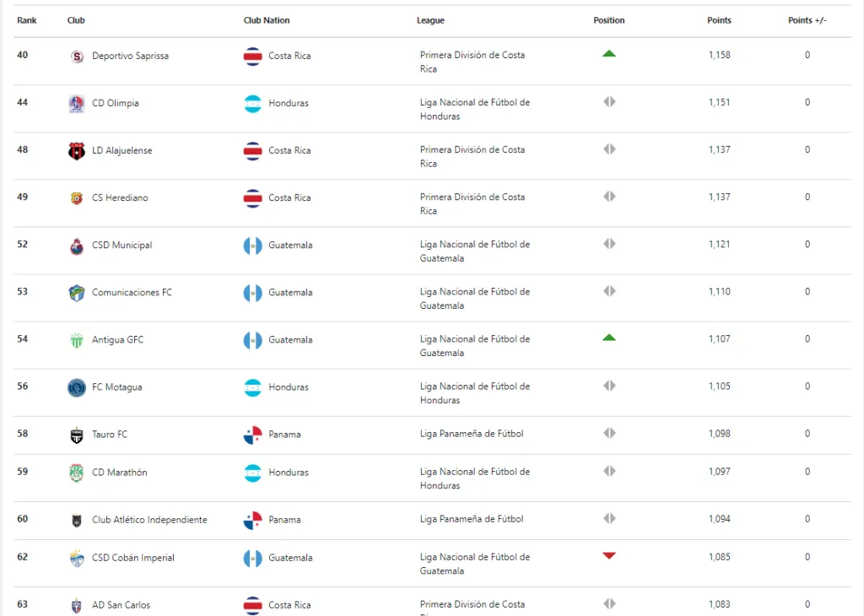Screen dimensions: 864x616
Task: Click green up arrow in Antigua GFC row
Action: click(x=609, y=338)
